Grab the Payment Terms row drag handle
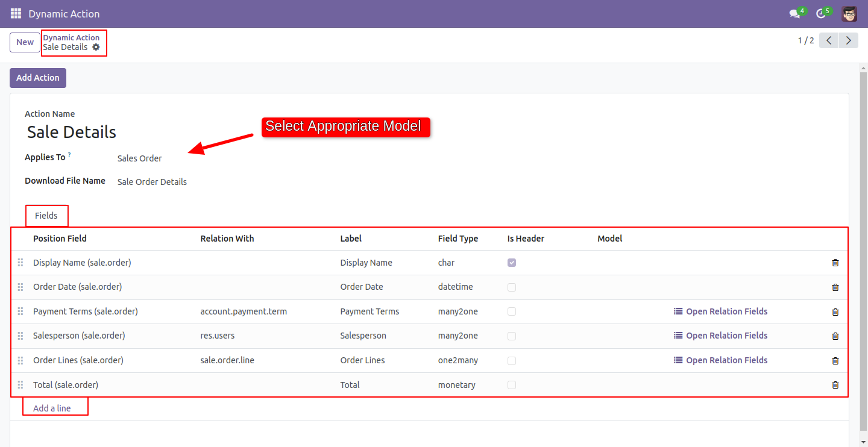 (x=20, y=311)
